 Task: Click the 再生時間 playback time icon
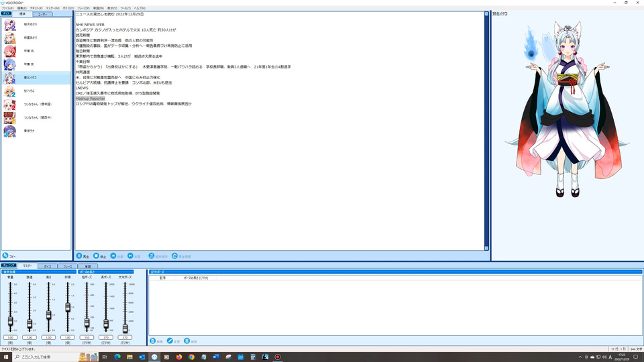(x=174, y=255)
